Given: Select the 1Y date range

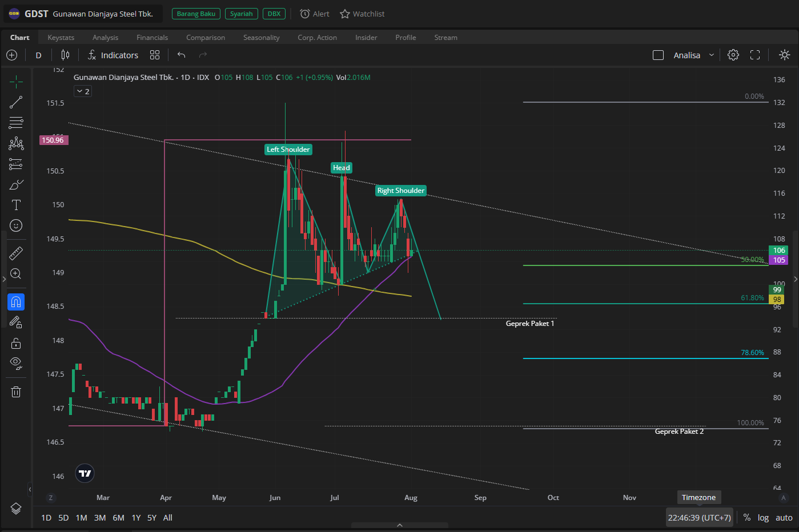Looking at the screenshot, I should pos(136,518).
